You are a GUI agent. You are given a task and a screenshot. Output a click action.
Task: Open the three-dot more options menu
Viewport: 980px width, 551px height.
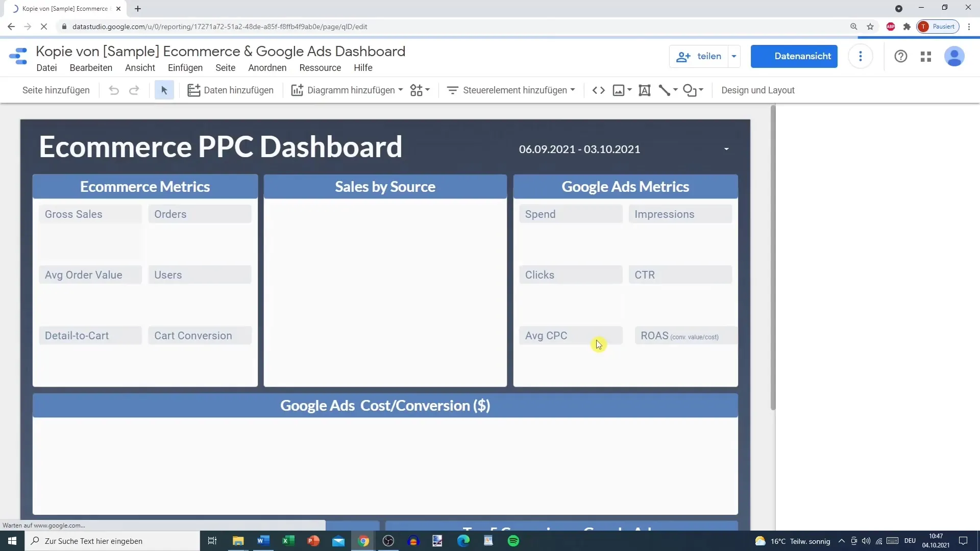(x=861, y=56)
